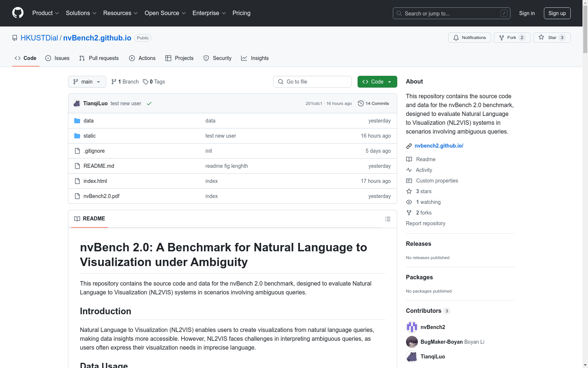Open the Packages section heading
The image size is (588, 368).
coord(419,277)
